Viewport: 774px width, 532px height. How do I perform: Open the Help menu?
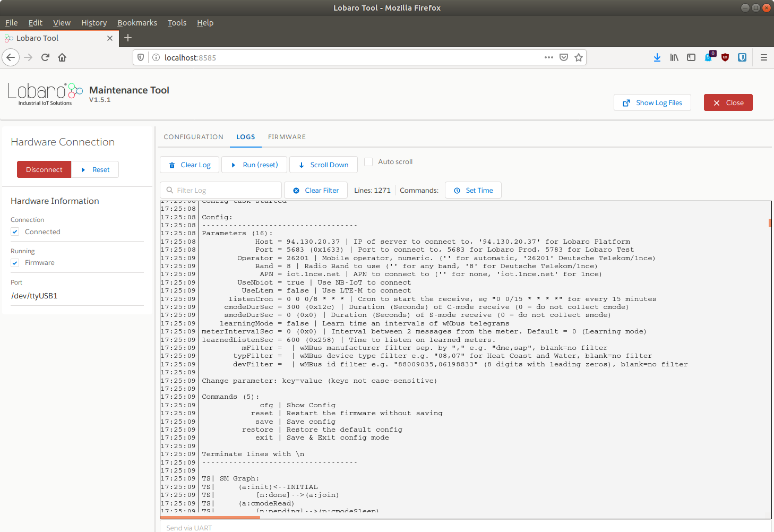pyautogui.click(x=205, y=23)
